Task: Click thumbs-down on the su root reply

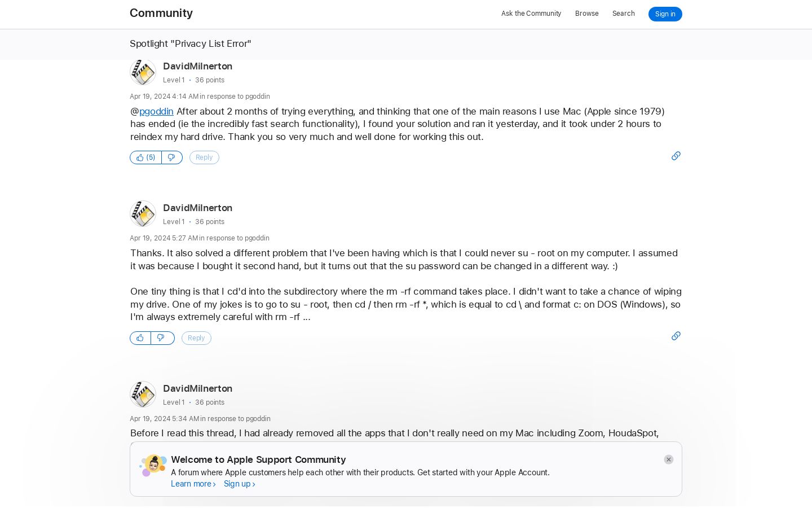Action: pos(162,338)
